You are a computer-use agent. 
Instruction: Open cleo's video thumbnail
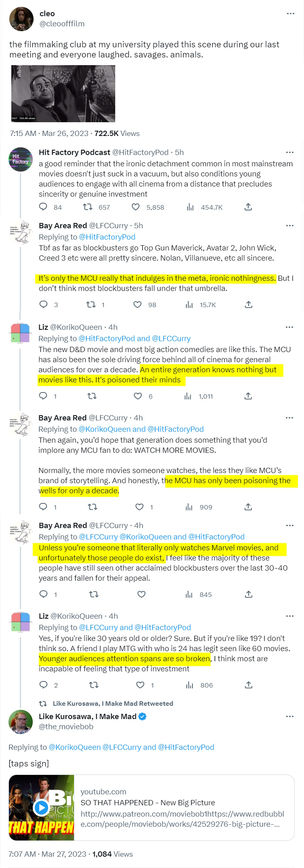63,93
